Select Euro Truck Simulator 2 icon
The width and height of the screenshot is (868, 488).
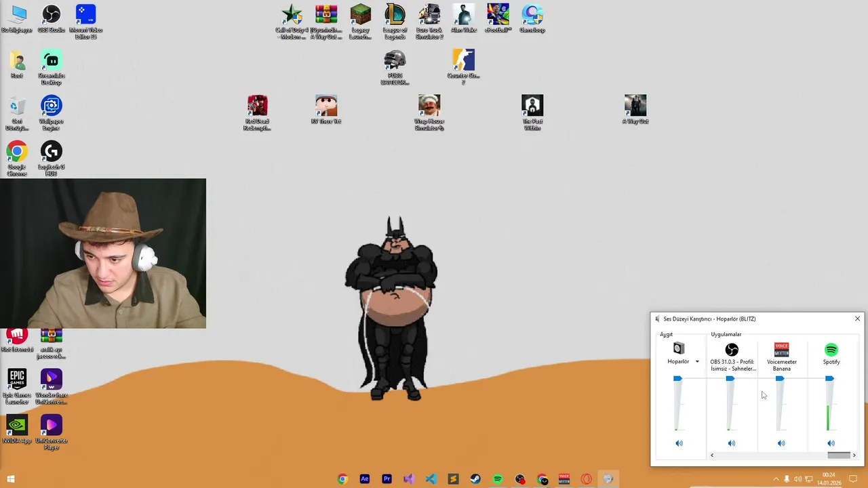(x=429, y=22)
